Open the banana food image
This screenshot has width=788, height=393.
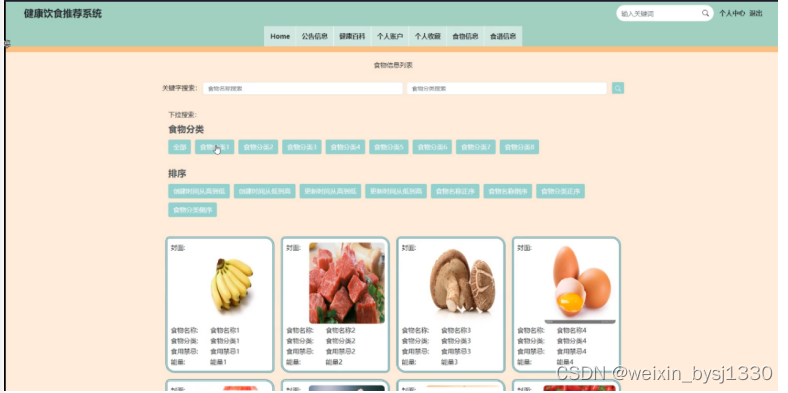tap(232, 284)
